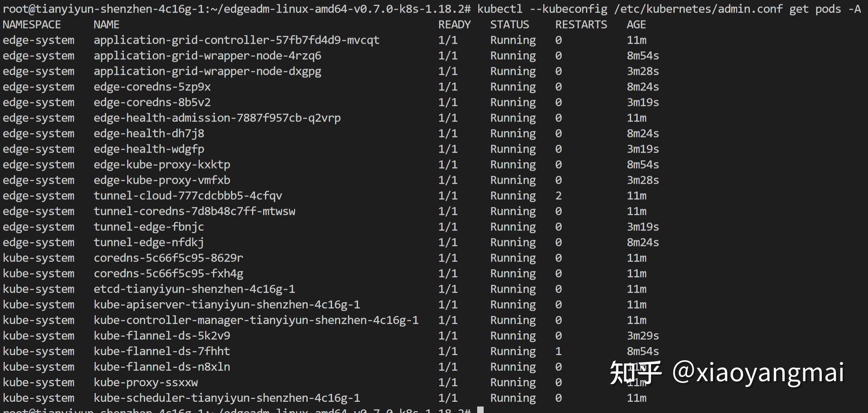Click the kube-apiserver pod name

227,305
